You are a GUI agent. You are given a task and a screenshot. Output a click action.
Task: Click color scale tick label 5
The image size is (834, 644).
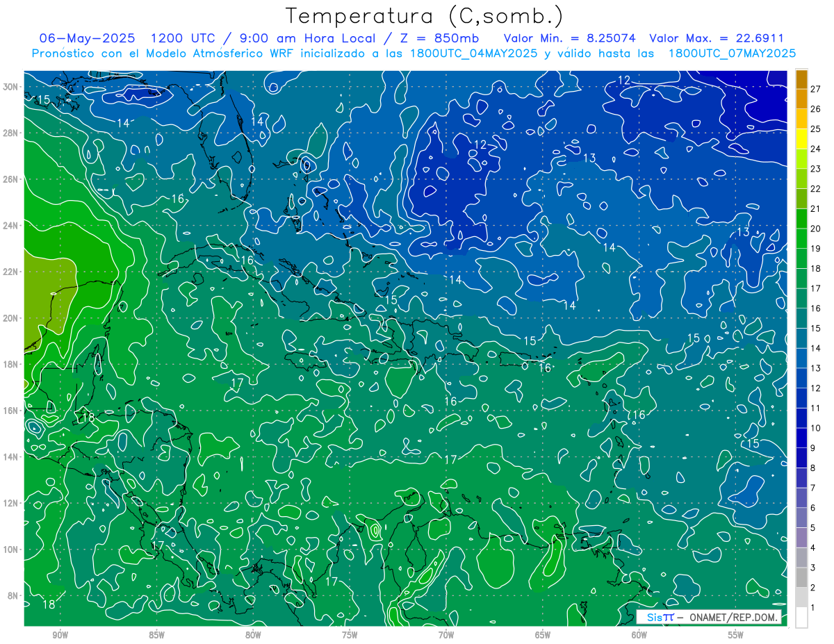[x=813, y=528]
